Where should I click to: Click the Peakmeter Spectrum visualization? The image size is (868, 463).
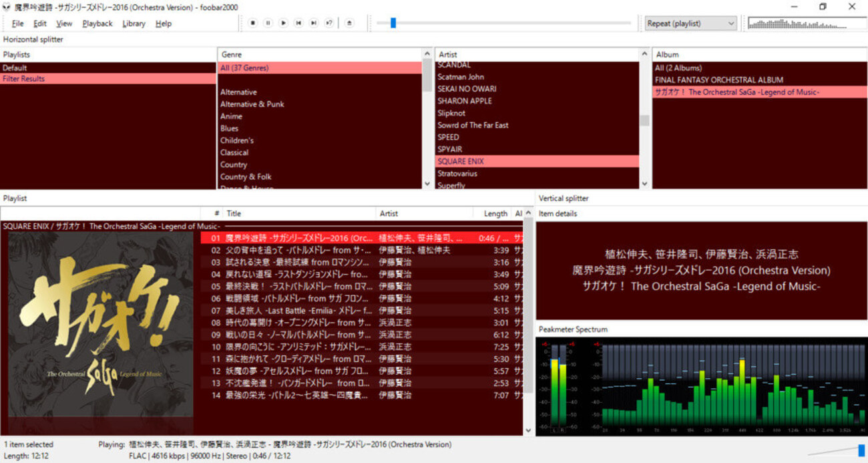pos(701,386)
